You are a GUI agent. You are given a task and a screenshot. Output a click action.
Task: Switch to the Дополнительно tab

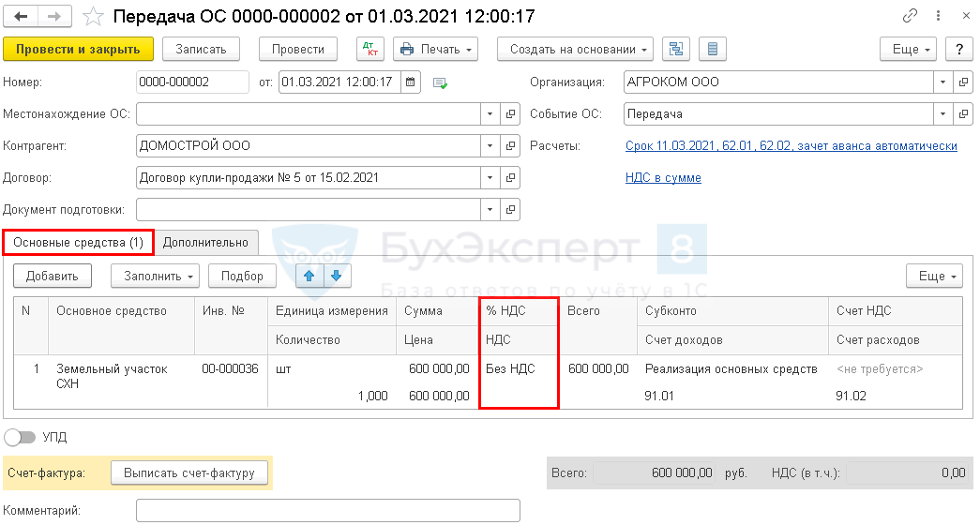(x=205, y=242)
